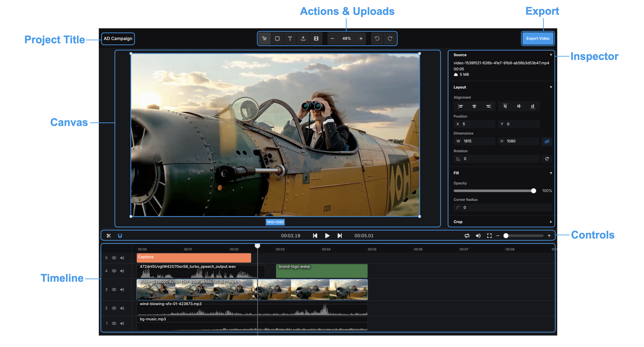Select the scissors split tool
This screenshot has height=347, width=644.
point(109,236)
